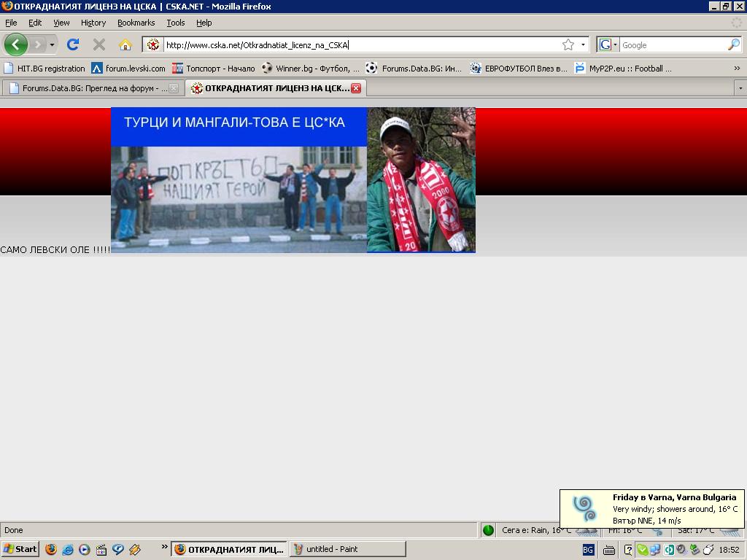Click the Windows Start button
The image size is (747, 560).
tap(20, 549)
